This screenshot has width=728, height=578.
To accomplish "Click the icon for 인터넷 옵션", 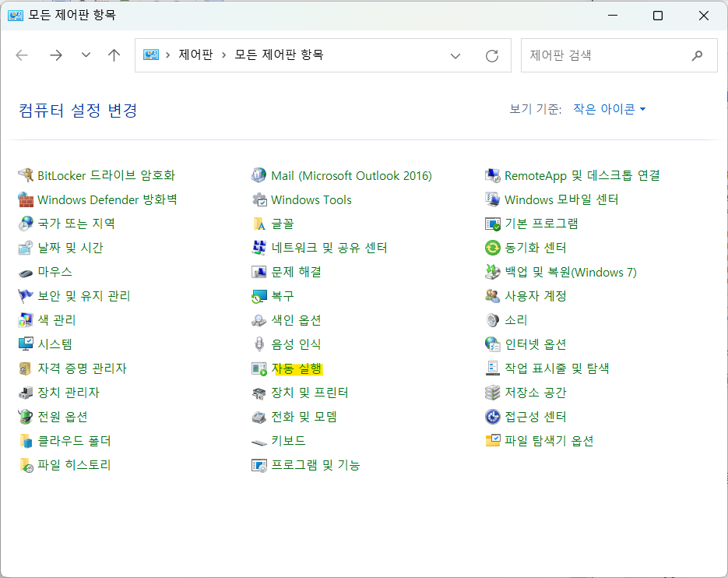I will pyautogui.click(x=492, y=344).
